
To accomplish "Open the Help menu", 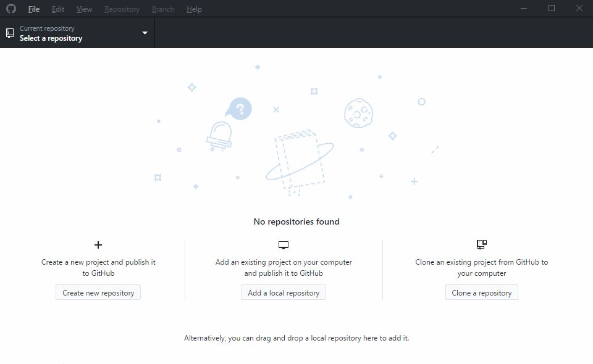I will [x=194, y=9].
